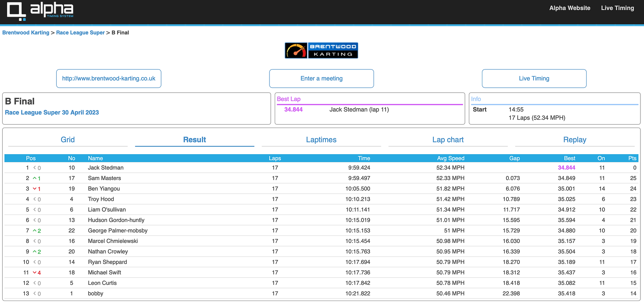The height and width of the screenshot is (308, 644).
Task: Click position change indicator for Jack Stedman
Action: click(37, 168)
